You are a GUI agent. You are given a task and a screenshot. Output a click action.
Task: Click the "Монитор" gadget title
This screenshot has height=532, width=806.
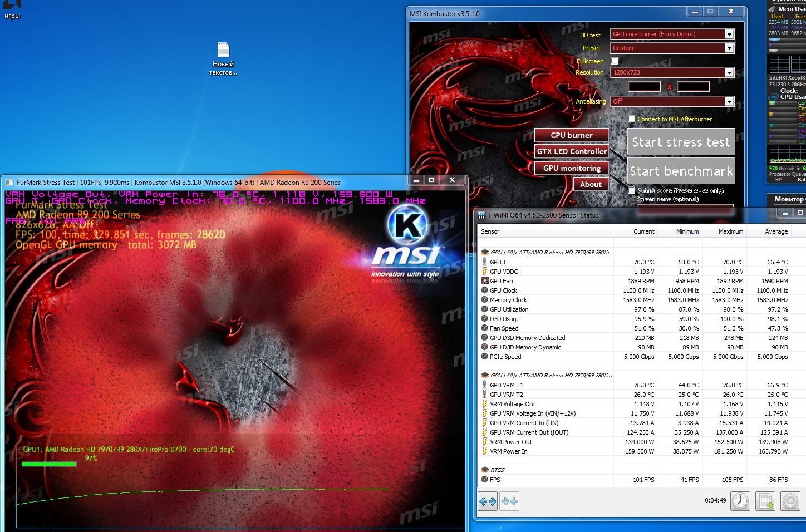pyautogui.click(x=789, y=199)
